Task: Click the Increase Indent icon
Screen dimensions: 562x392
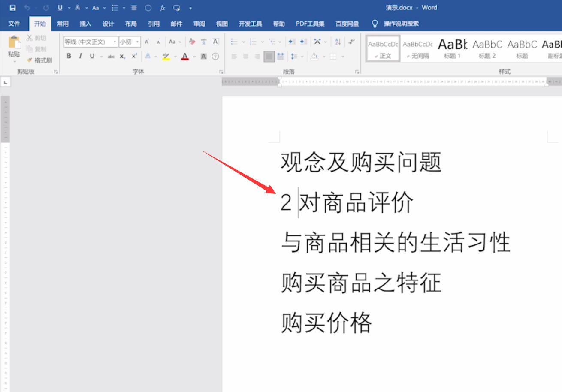Action: pos(303,42)
